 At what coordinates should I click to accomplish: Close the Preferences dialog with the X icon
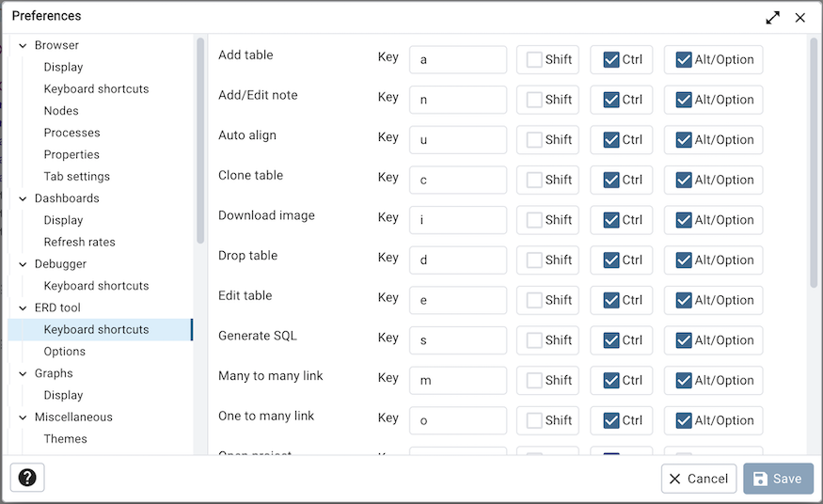799,17
